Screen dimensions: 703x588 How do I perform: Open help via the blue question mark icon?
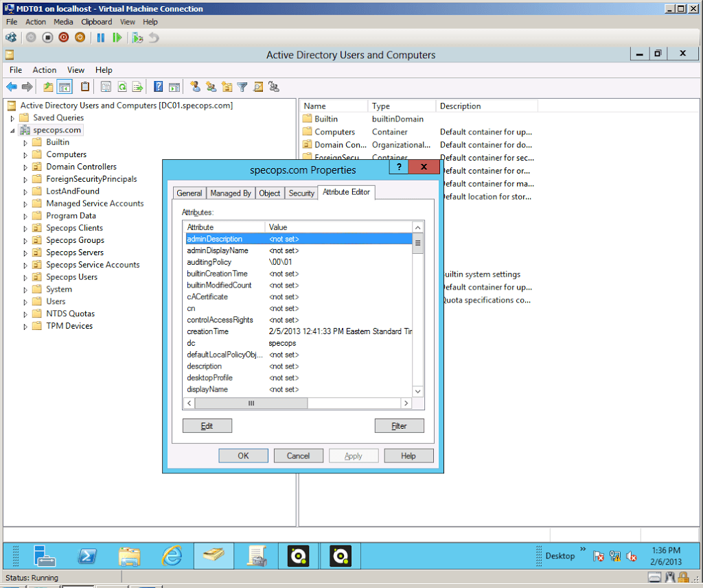[x=159, y=86]
